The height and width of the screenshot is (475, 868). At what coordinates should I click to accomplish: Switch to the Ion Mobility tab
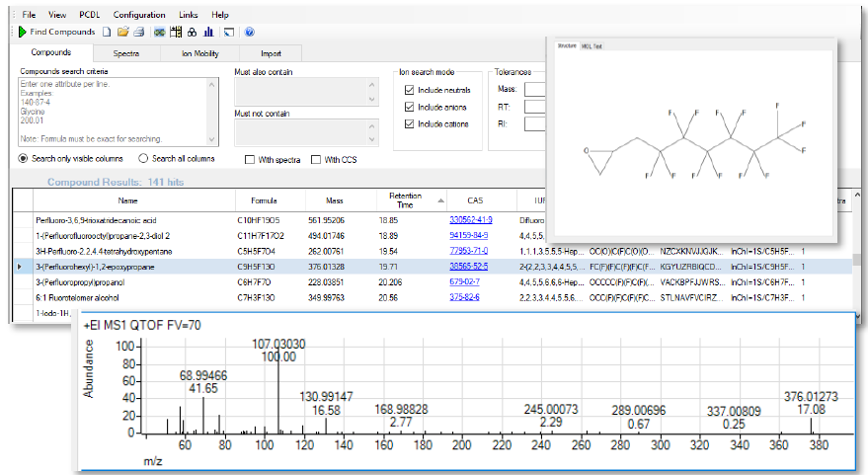point(199,53)
